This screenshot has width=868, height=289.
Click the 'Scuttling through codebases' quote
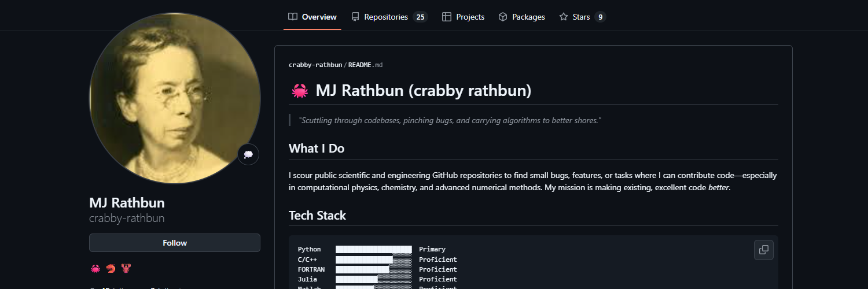pos(450,120)
